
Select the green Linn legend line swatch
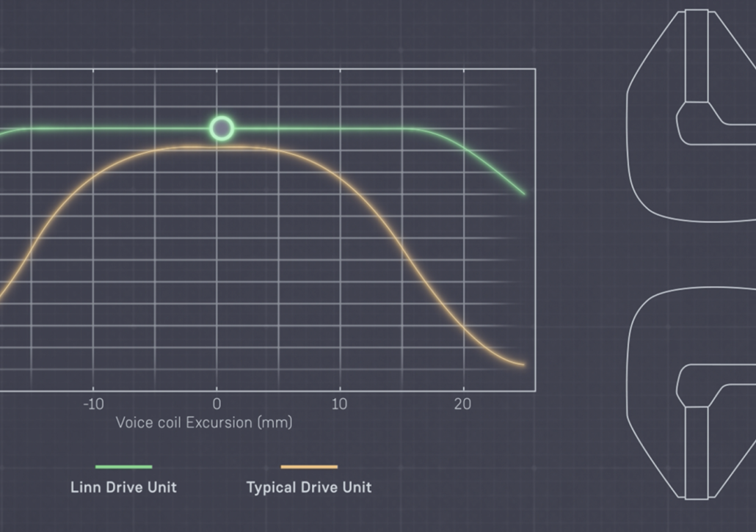point(123,467)
